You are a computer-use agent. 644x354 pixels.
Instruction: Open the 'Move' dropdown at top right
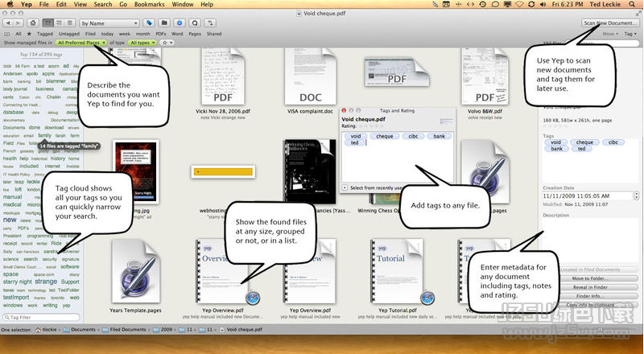point(610,34)
